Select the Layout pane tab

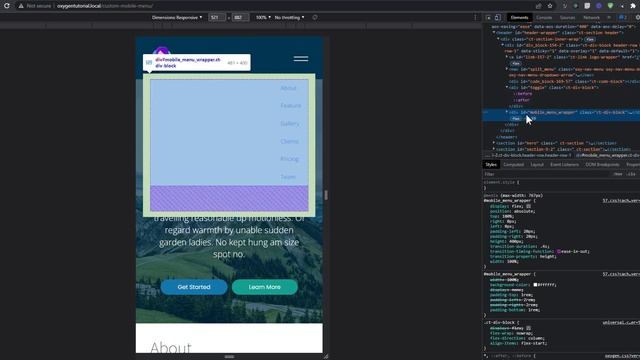537,164
